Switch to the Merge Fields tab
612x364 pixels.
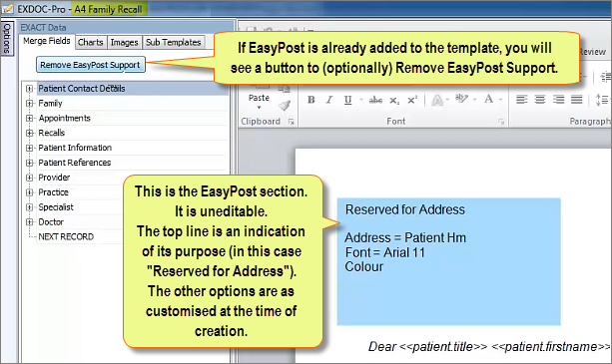47,41
